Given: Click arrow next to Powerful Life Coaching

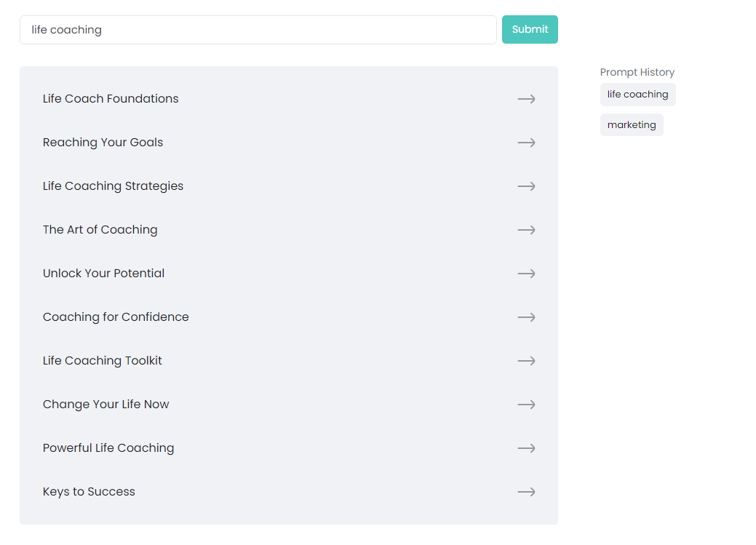Looking at the screenshot, I should click(526, 448).
